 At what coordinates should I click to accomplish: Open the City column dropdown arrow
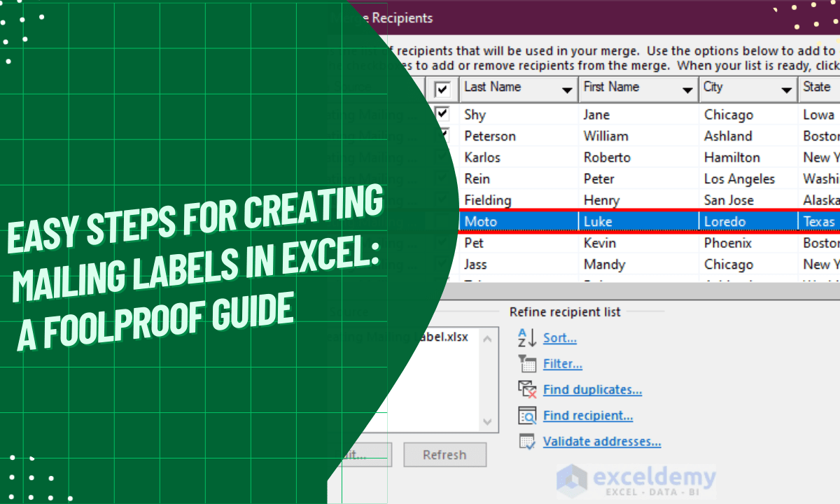pos(787,90)
